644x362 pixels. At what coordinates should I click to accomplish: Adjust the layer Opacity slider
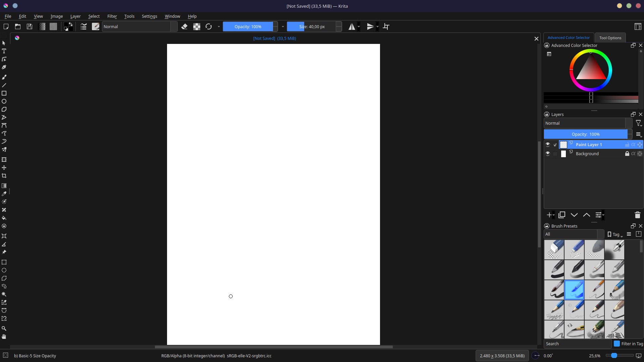click(586, 134)
